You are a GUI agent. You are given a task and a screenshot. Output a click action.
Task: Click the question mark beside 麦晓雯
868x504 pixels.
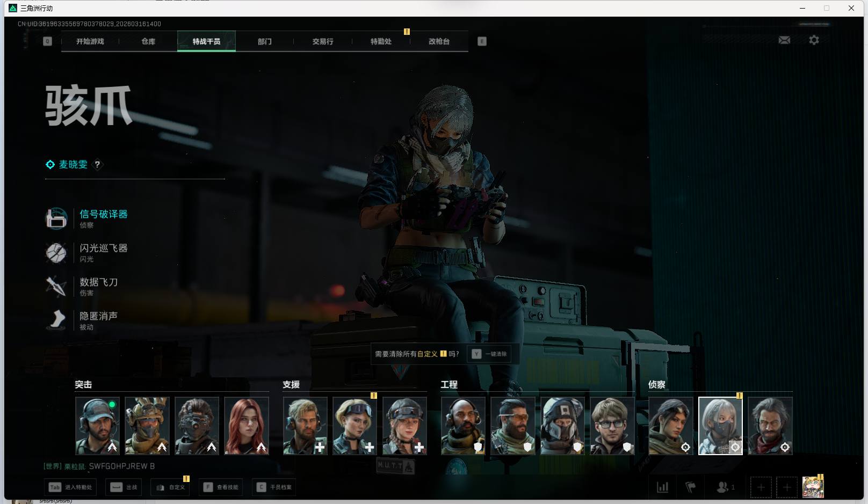(97, 165)
